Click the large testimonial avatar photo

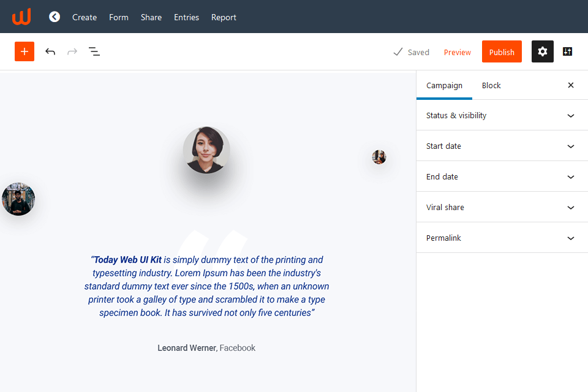coord(206,149)
